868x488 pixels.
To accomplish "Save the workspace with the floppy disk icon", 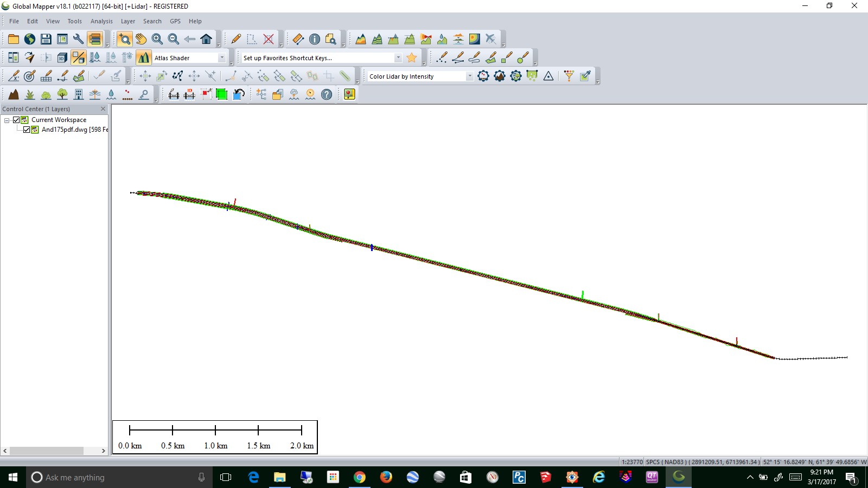I will pos(46,39).
